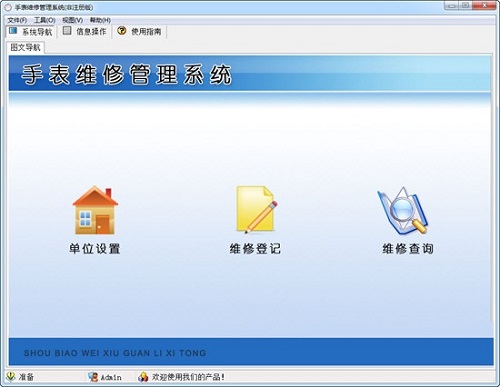
Task: Close the application window
Action: (485, 5)
